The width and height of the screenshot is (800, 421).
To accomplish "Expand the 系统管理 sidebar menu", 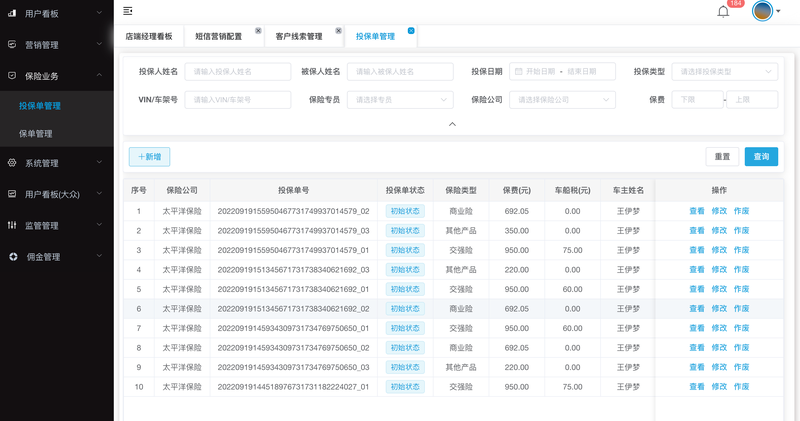I will [99, 162].
